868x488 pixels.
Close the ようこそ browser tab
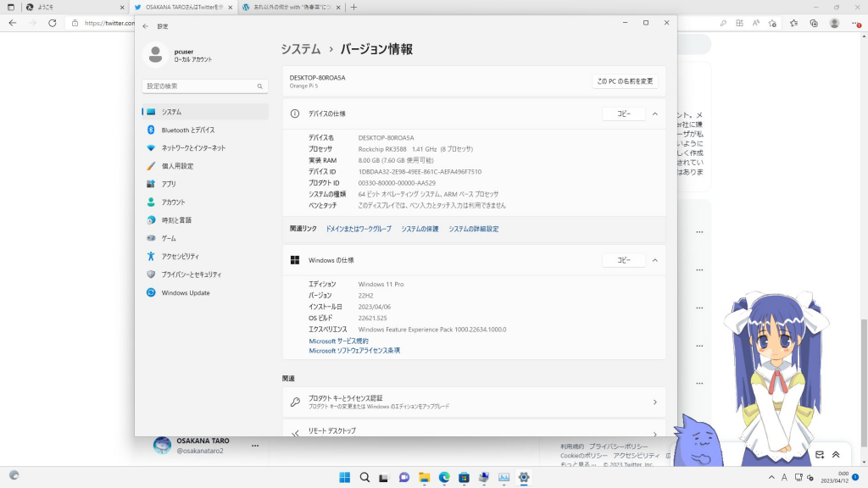tap(122, 7)
